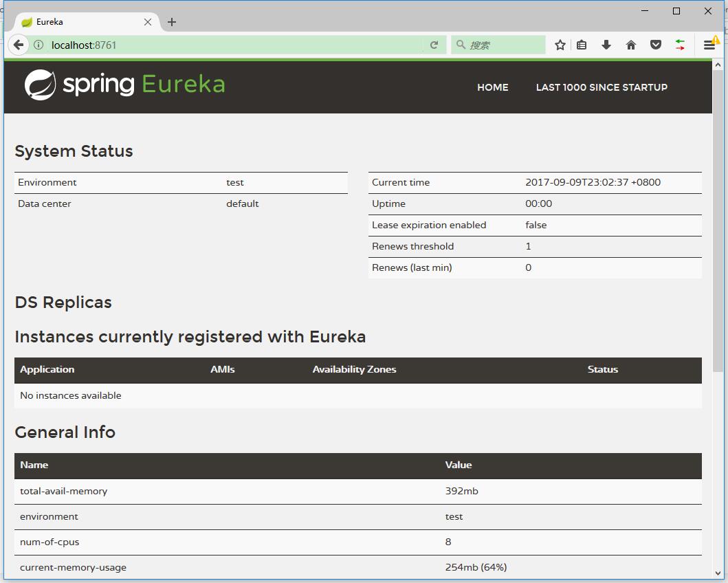
Task: Open the downloads arrow icon
Action: tap(606, 45)
